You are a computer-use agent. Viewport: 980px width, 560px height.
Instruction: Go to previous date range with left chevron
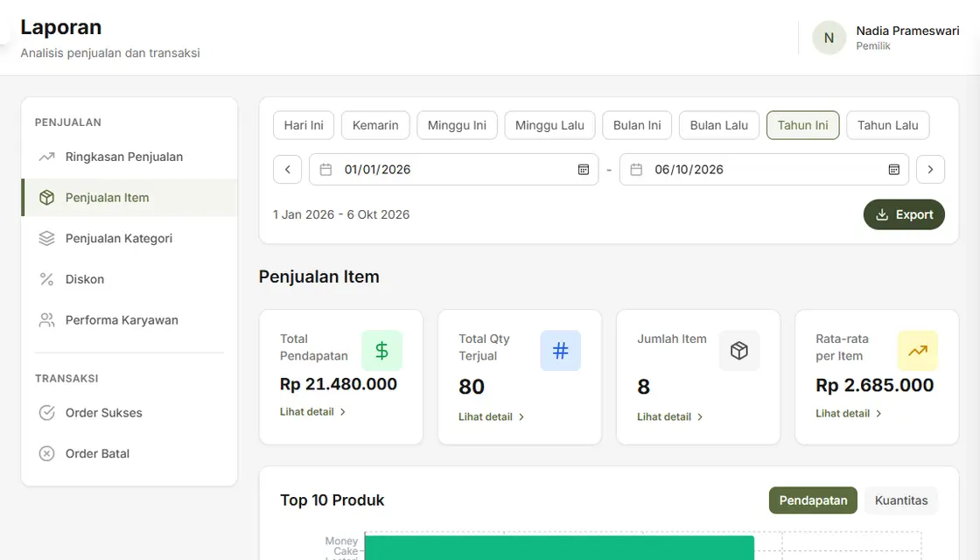288,170
